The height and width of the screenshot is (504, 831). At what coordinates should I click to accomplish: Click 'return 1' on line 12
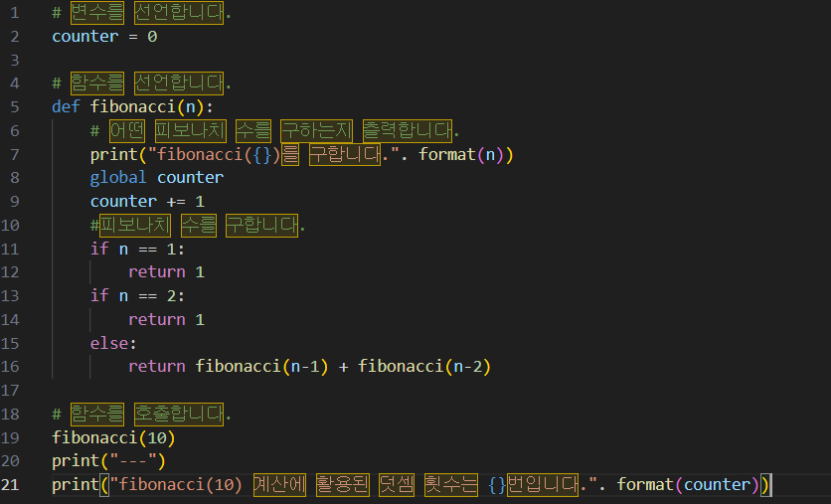click(166, 272)
